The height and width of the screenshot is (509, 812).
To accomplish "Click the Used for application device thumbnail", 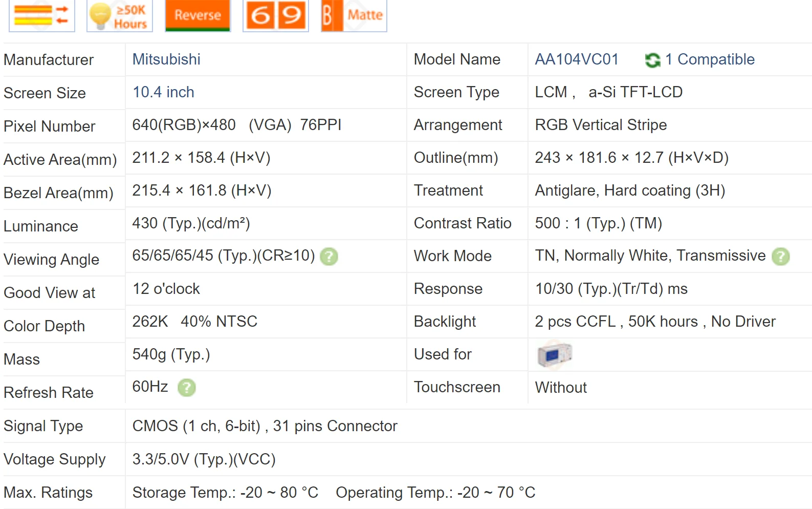I will (555, 354).
